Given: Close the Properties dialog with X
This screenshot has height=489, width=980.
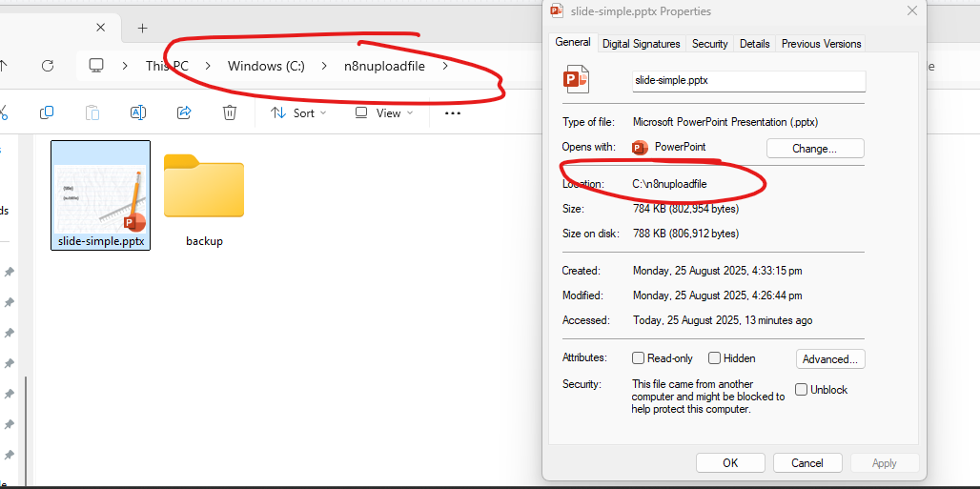Looking at the screenshot, I should point(912,10).
